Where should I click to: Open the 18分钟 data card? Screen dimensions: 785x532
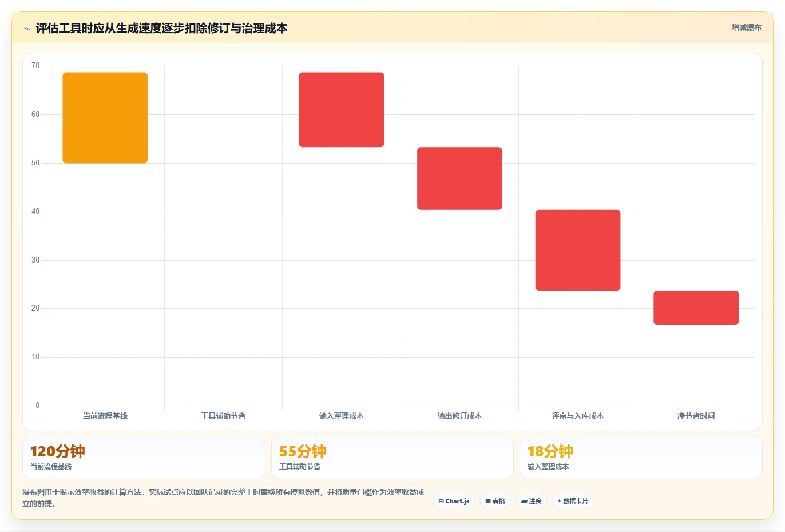pyautogui.click(x=641, y=457)
